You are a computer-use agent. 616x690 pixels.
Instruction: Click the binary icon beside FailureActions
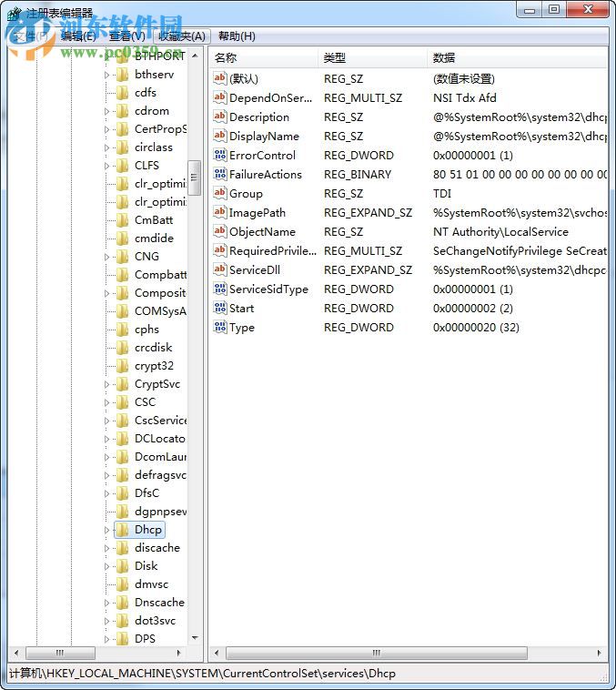pyautogui.click(x=219, y=174)
